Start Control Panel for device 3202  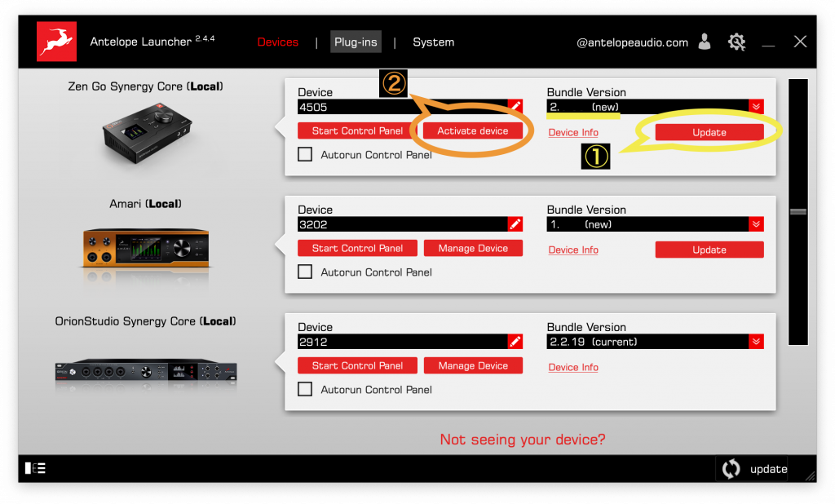[x=357, y=248]
